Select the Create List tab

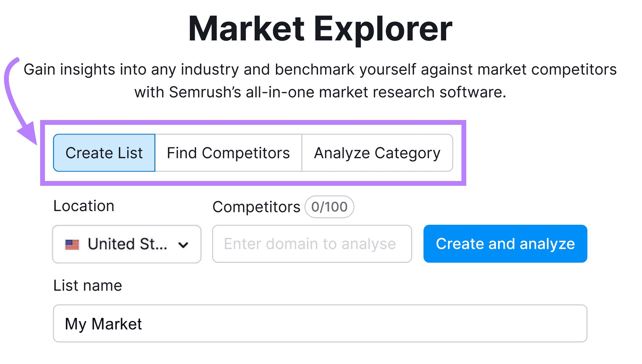tap(104, 153)
